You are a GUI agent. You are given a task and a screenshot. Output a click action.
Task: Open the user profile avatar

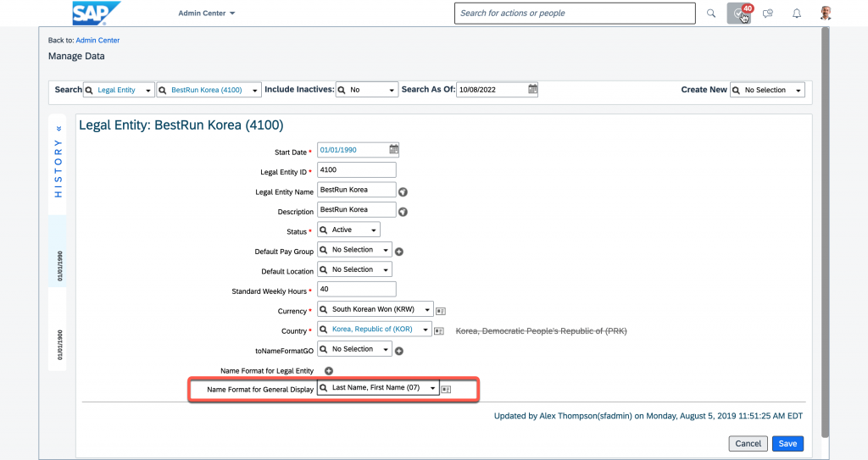(x=826, y=13)
